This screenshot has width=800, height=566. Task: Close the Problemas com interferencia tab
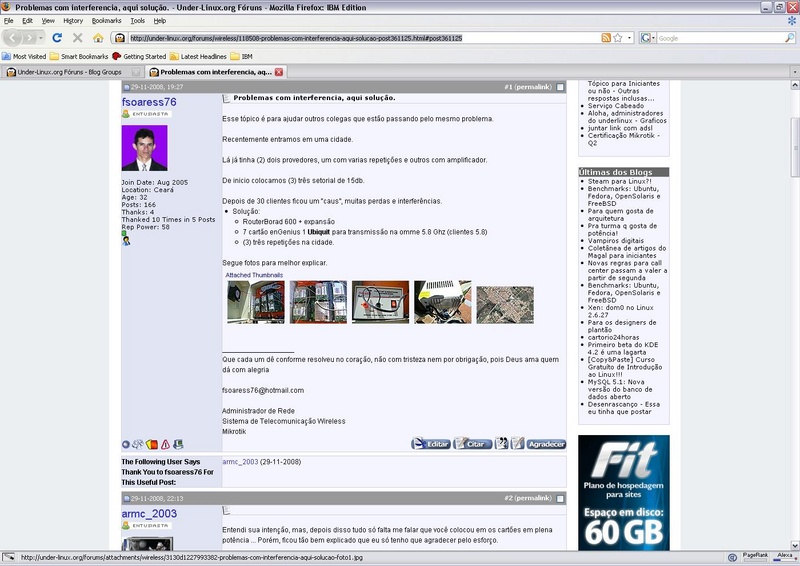(279, 72)
